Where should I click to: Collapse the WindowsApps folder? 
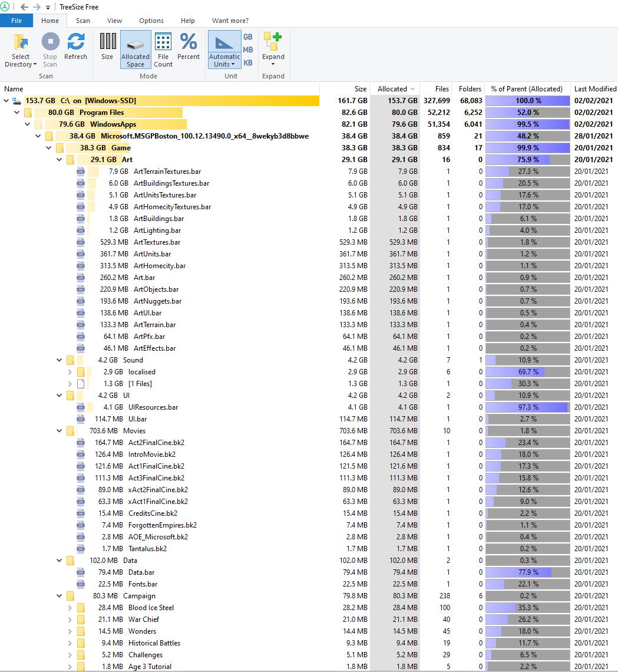click(x=28, y=124)
